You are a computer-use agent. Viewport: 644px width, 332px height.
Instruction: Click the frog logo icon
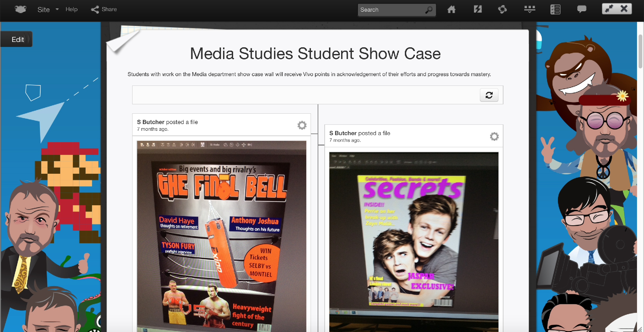[x=20, y=9]
